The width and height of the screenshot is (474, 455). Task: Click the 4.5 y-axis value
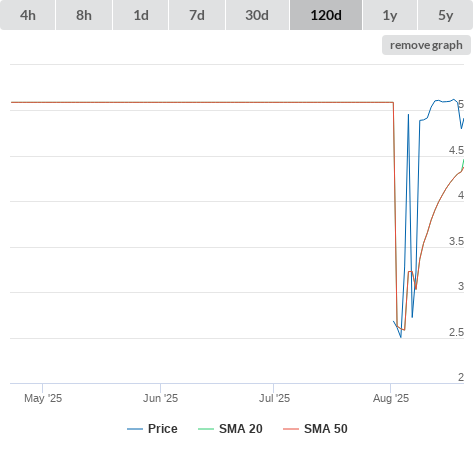click(x=456, y=150)
